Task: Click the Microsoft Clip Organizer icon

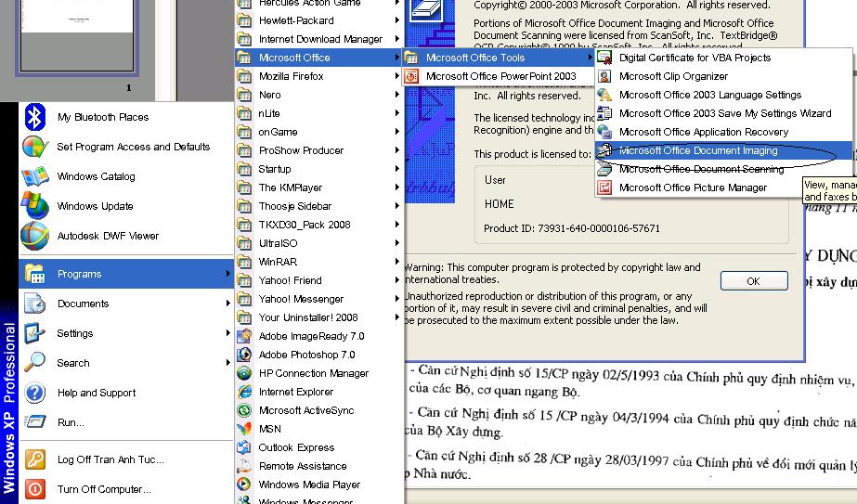Action: click(604, 76)
